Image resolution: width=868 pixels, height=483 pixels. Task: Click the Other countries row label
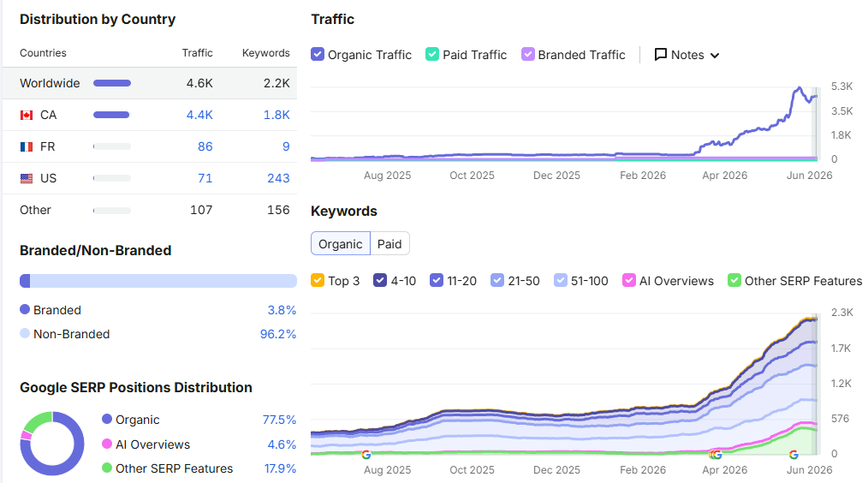35,210
